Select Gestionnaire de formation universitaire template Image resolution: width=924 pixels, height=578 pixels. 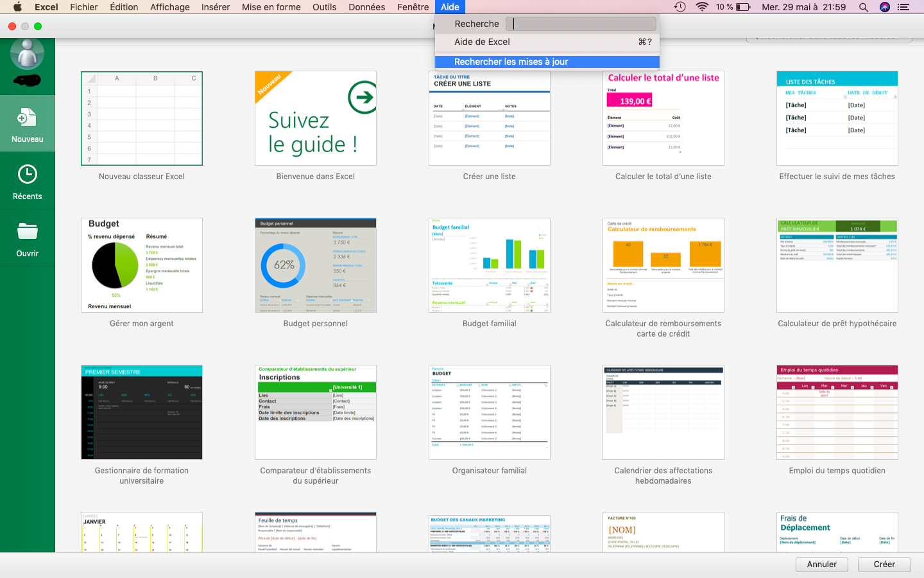142,412
